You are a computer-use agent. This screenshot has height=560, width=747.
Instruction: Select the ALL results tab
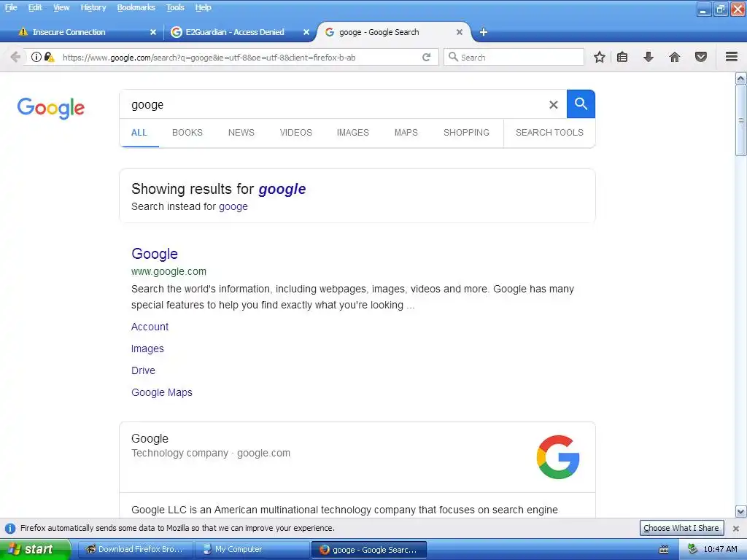point(139,133)
